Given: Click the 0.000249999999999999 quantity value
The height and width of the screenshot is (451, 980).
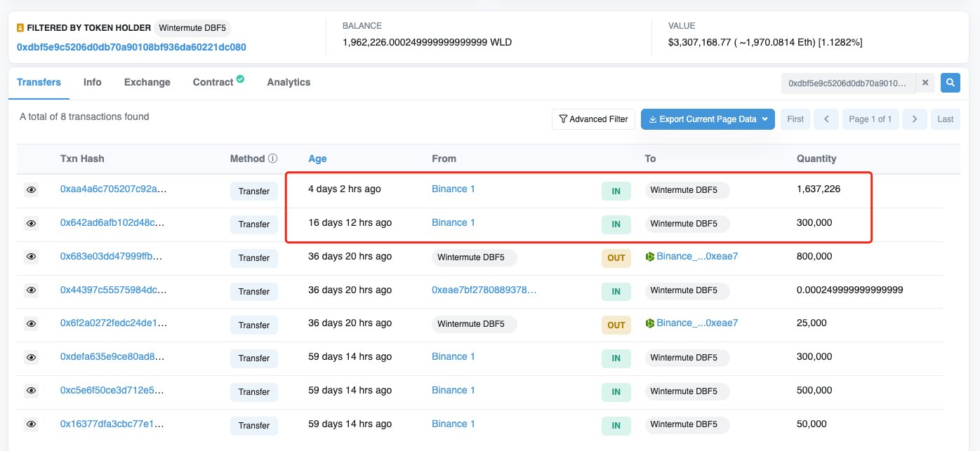Looking at the screenshot, I should tap(850, 290).
